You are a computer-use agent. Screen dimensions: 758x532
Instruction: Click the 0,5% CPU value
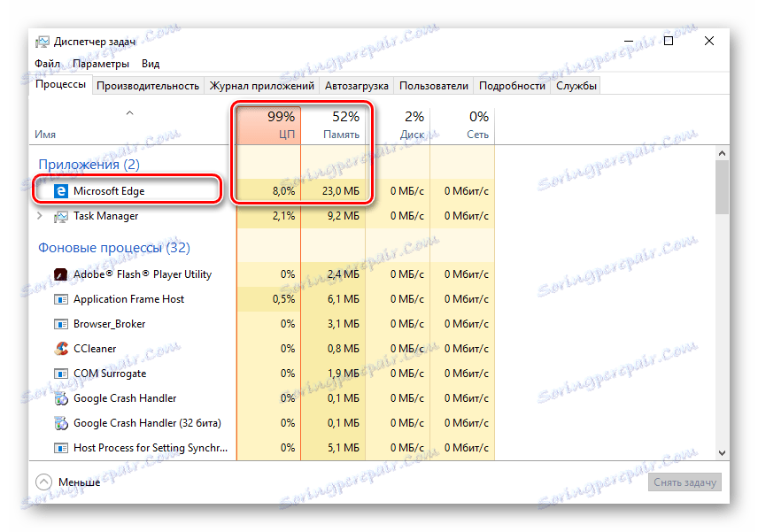tap(283, 299)
